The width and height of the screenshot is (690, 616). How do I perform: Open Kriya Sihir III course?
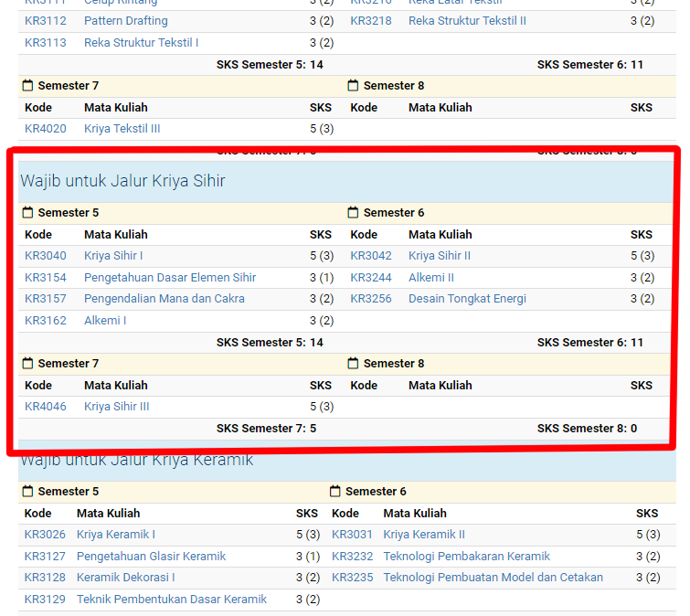[117, 406]
